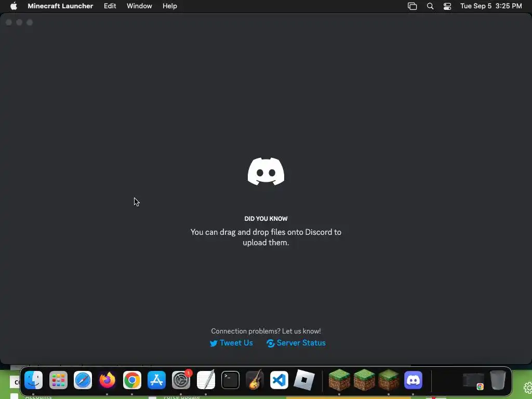The image size is (532, 399).
Task: Open Control Center in the menu bar
Action: [x=447, y=6]
